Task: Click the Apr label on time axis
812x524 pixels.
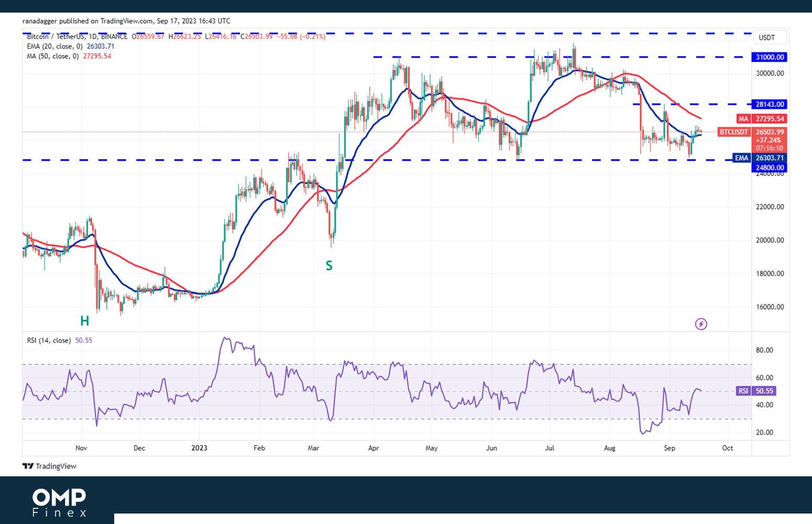Action: (x=374, y=448)
